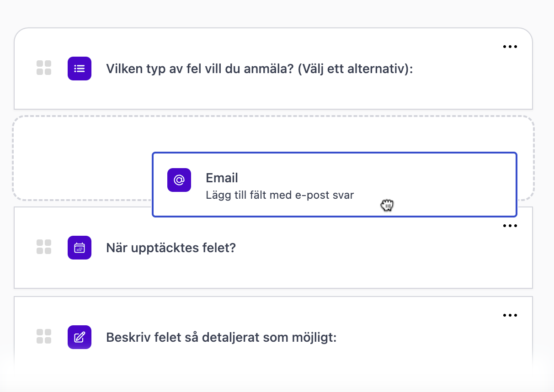Screen dimensions: 554x392
Task: Select the drag handle icon of 'Beskriv felet' question
Action: click(44, 337)
